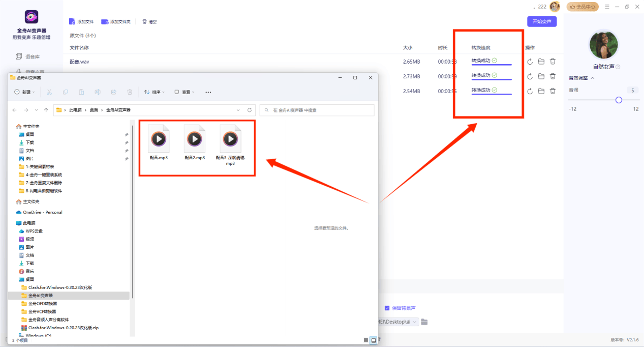Delete the third file row with trash icon
Screen dimensions: 644x347
[553, 91]
